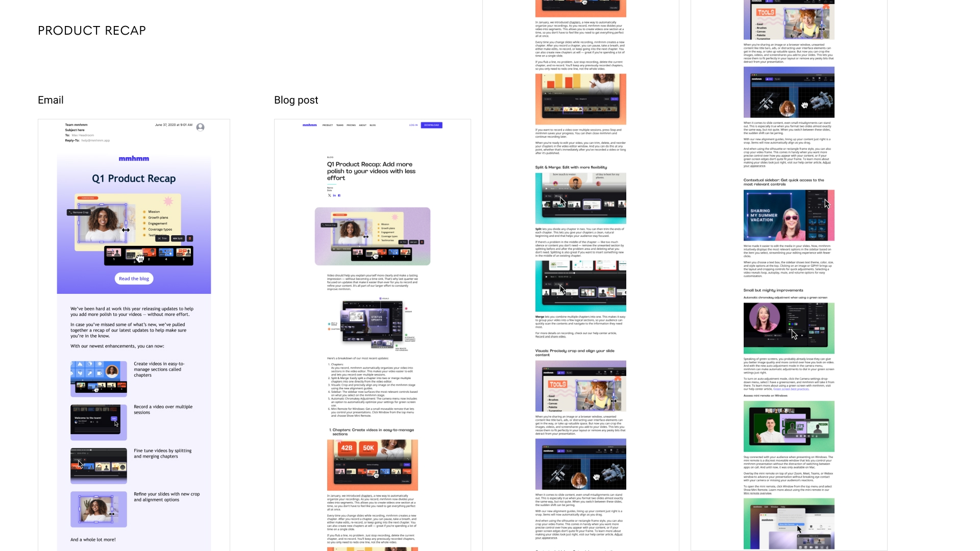
Task: Click the sender profile avatar in email header
Action: (200, 127)
